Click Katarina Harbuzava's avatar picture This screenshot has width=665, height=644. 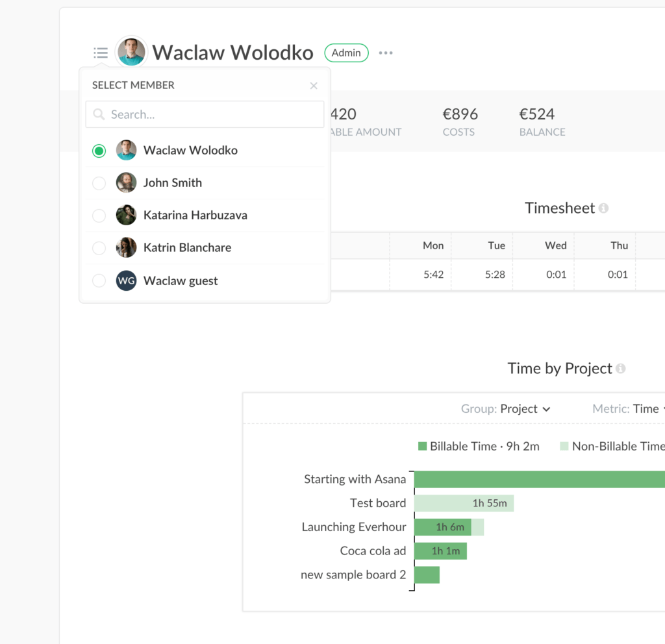126,215
